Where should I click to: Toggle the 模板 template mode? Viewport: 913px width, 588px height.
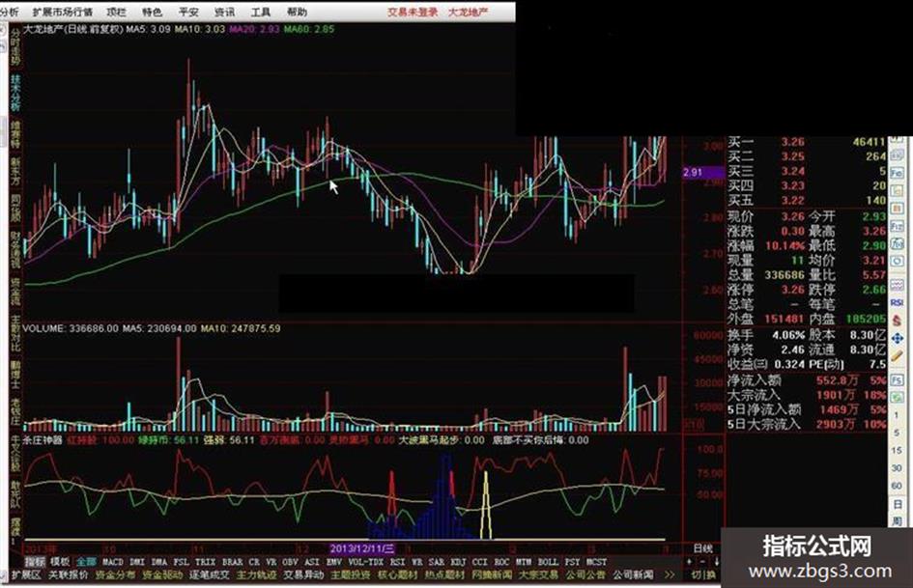point(60,562)
